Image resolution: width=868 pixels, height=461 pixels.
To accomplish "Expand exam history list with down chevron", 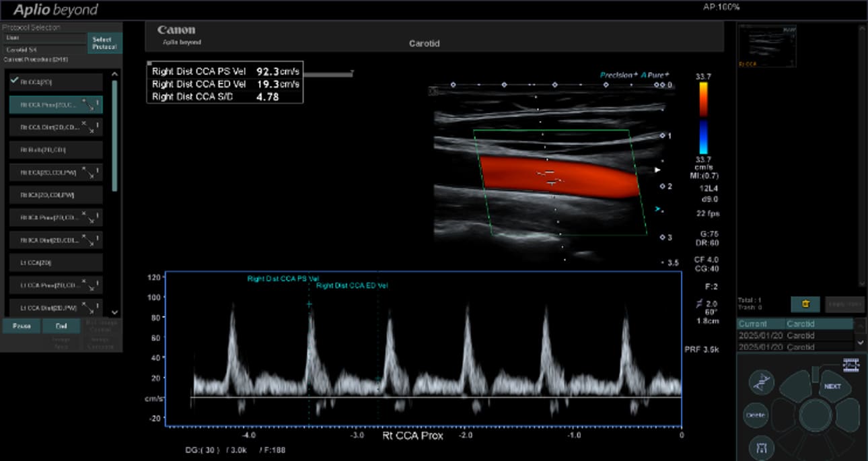I will (860, 342).
